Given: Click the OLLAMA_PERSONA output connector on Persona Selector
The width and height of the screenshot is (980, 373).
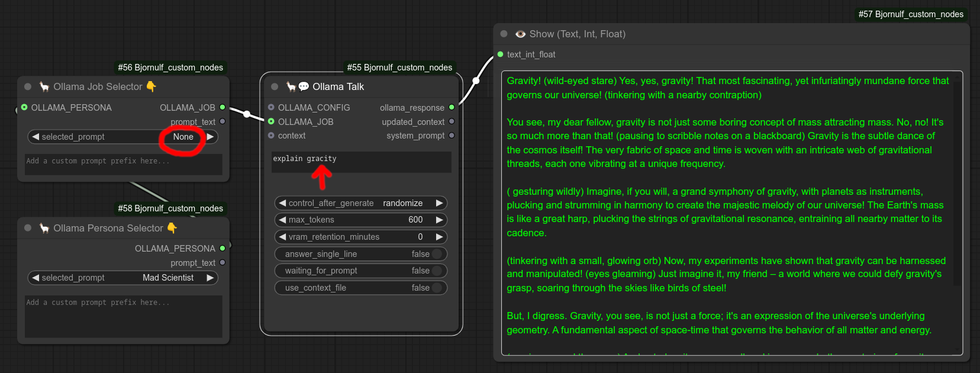Looking at the screenshot, I should [x=223, y=248].
